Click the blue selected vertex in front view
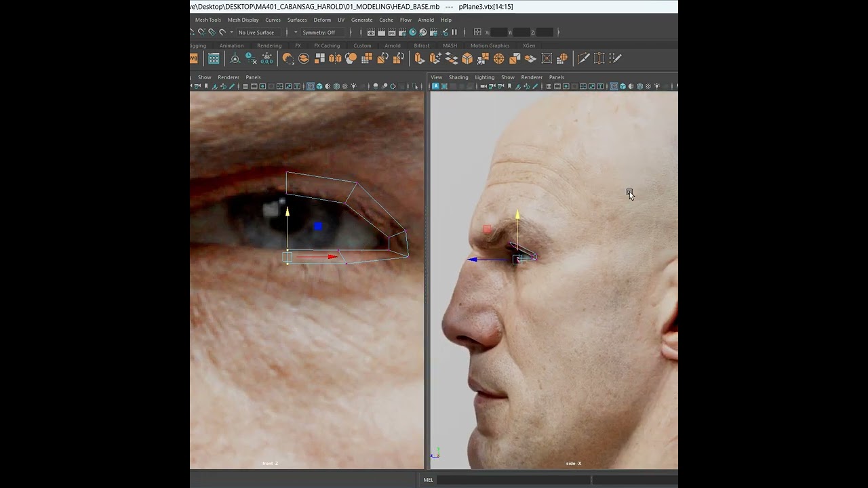 [317, 226]
